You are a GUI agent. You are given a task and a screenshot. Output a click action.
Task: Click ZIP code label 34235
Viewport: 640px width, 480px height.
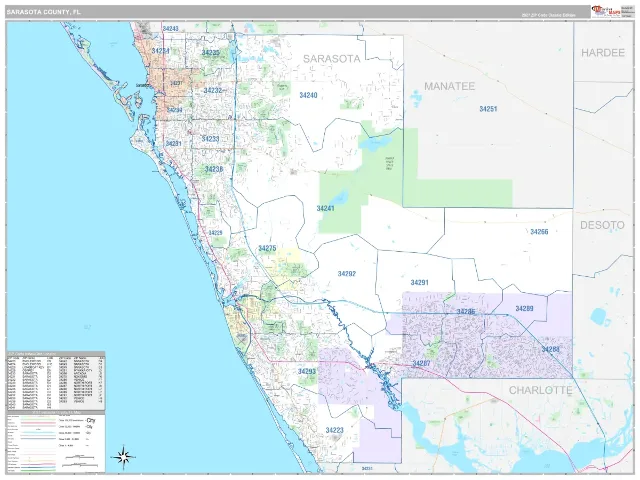pyautogui.click(x=211, y=53)
